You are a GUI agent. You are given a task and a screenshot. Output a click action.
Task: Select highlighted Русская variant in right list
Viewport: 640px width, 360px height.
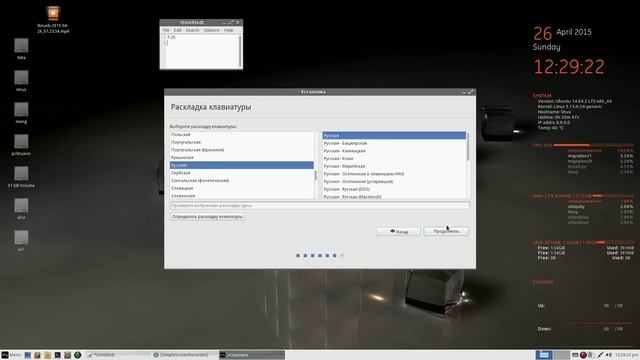394,136
